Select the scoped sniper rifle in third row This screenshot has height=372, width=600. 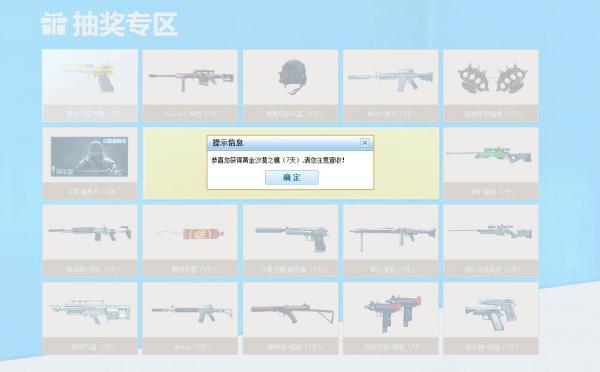(491, 241)
